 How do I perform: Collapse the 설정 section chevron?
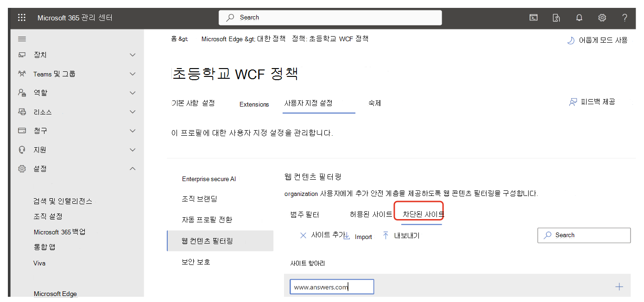point(133,169)
